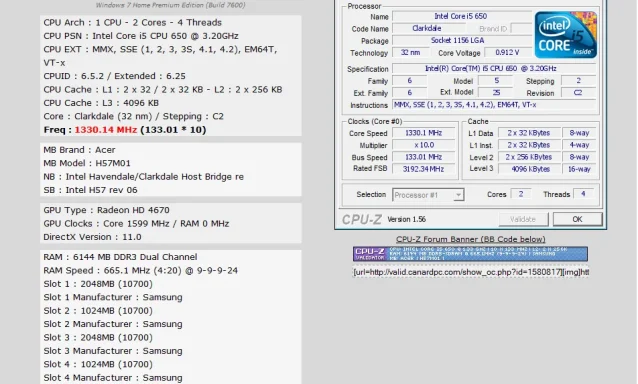Click the 'DirectX Version : 11.0' line
This screenshot has width=638, height=384.
click(x=92, y=237)
